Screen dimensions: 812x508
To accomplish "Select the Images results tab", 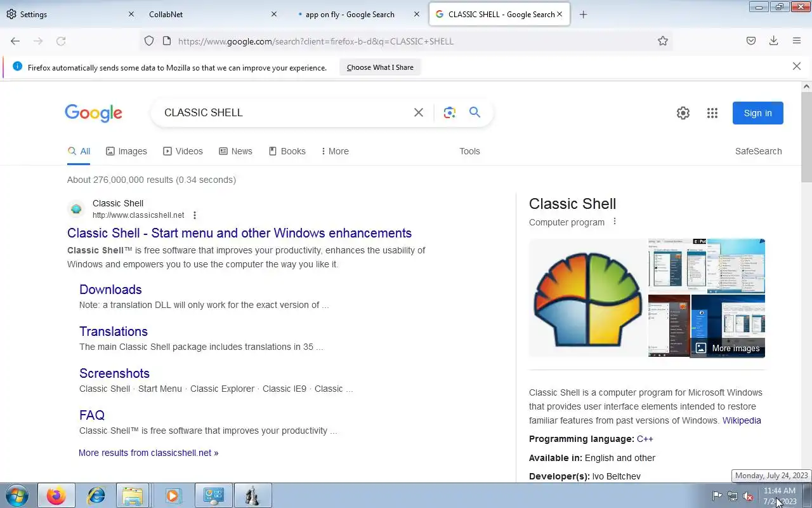I will [126, 151].
